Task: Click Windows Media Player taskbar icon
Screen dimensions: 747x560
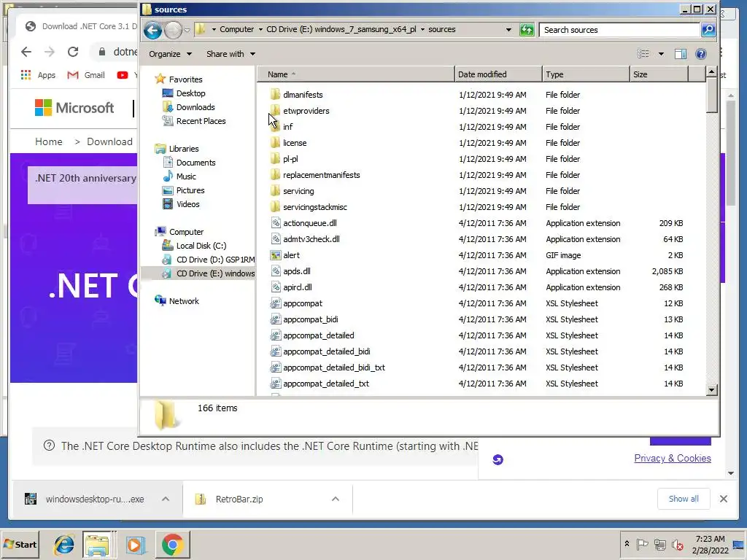Action: pos(135,545)
